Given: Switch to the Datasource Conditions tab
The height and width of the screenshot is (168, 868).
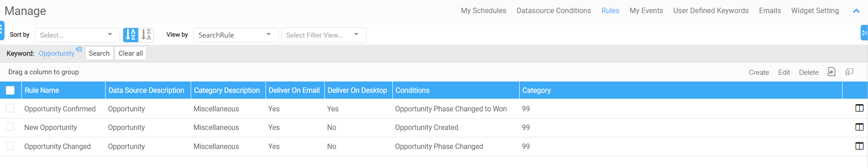Looking at the screenshot, I should [x=554, y=10].
